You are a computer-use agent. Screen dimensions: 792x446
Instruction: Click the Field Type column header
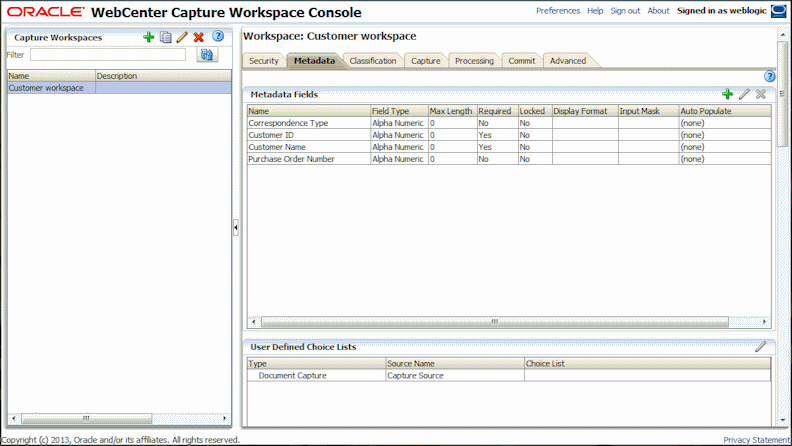(399, 111)
